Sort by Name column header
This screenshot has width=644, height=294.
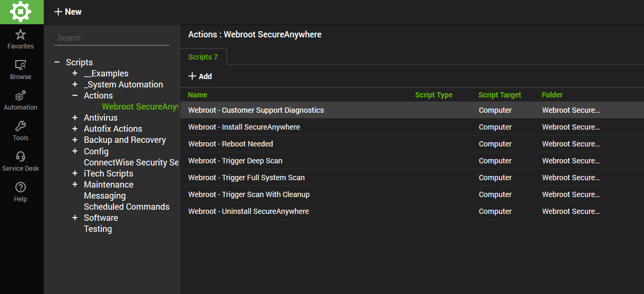(x=198, y=95)
